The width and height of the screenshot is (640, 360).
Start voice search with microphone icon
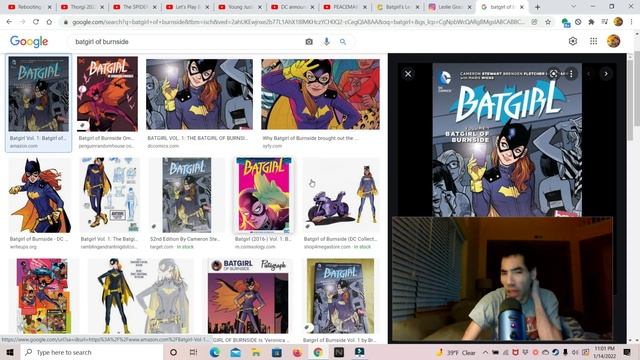[x=327, y=42]
